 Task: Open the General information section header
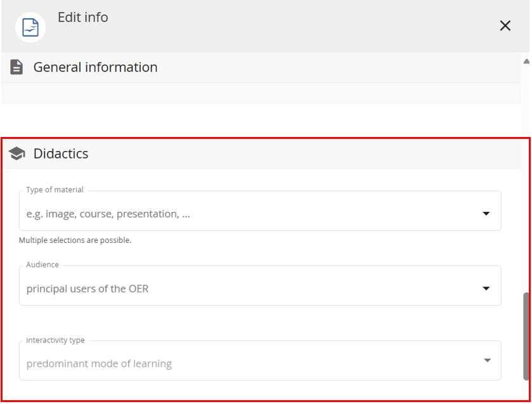(x=95, y=67)
